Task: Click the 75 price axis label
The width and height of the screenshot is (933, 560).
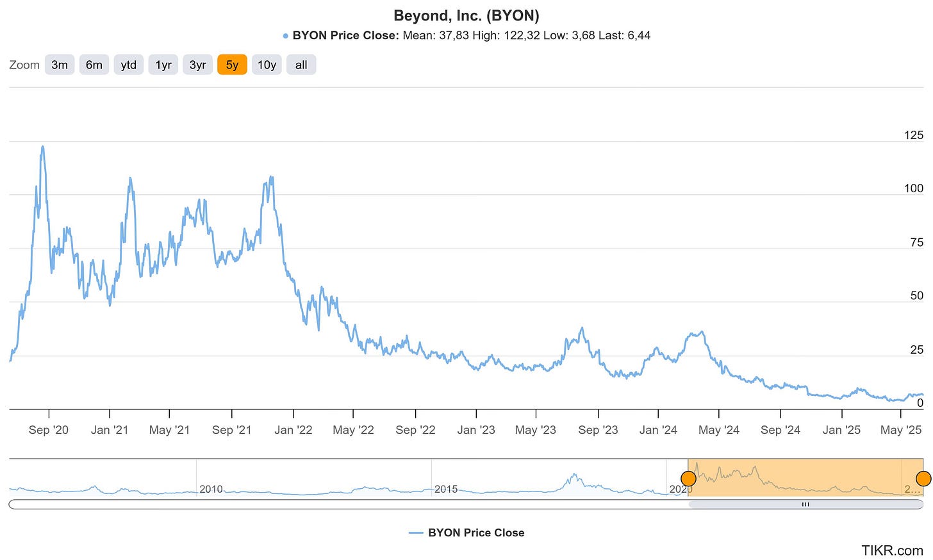Action: click(917, 242)
